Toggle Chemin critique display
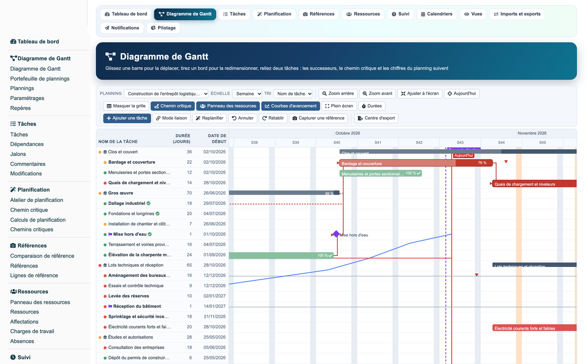This screenshot has height=364, width=588. (x=172, y=106)
